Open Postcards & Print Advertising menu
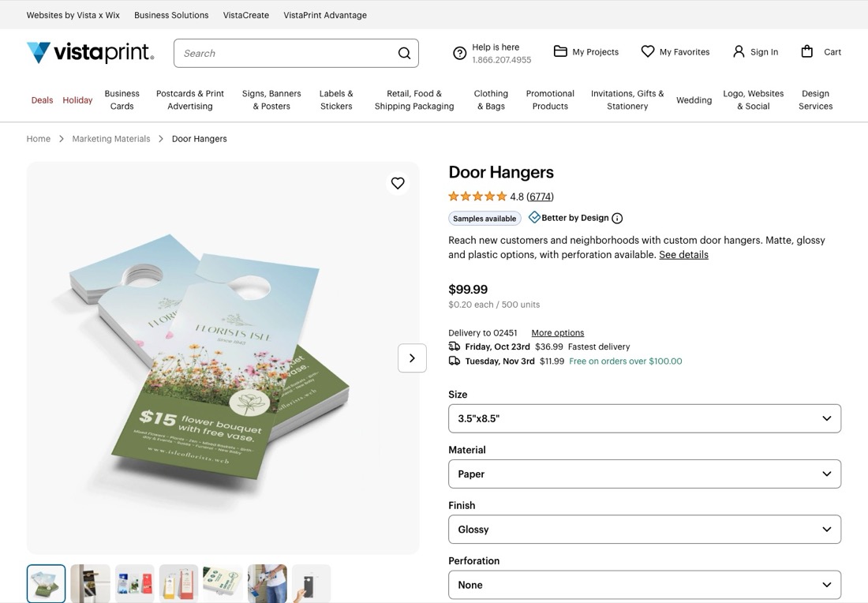Viewport: 868px width, 603px height. [x=190, y=99]
